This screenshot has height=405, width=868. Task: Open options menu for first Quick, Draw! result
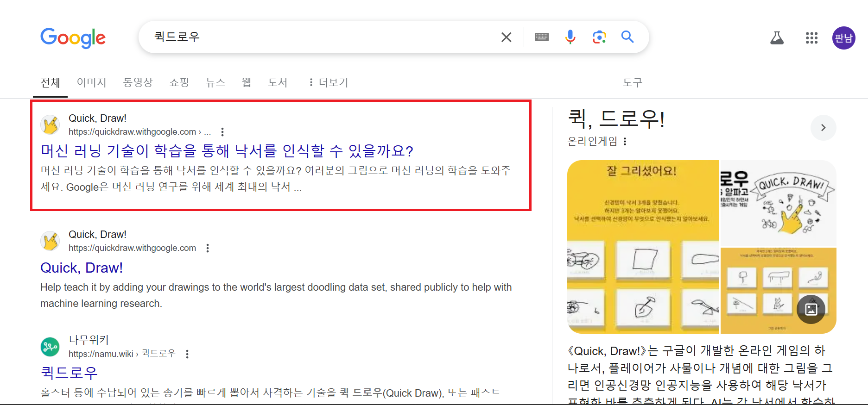pos(222,132)
